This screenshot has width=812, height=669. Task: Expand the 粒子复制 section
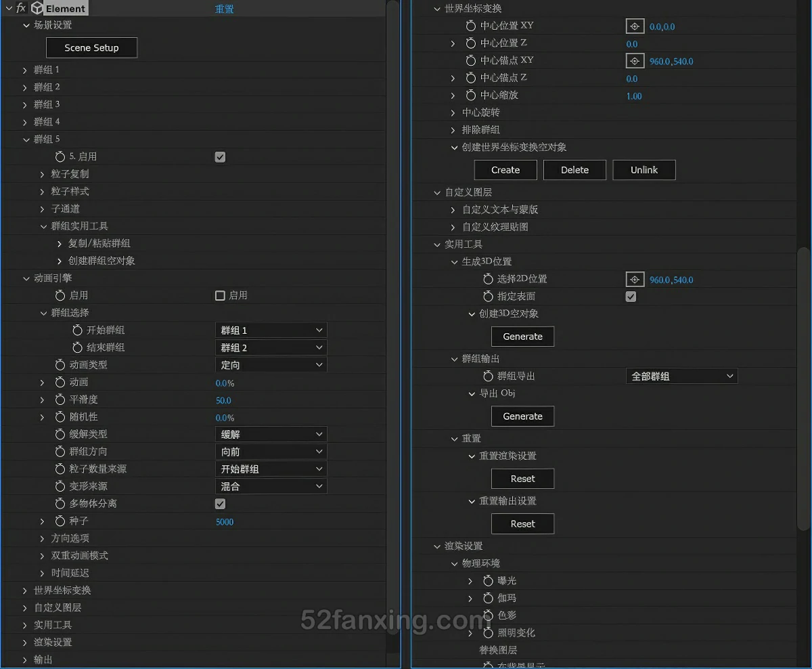tap(43, 174)
